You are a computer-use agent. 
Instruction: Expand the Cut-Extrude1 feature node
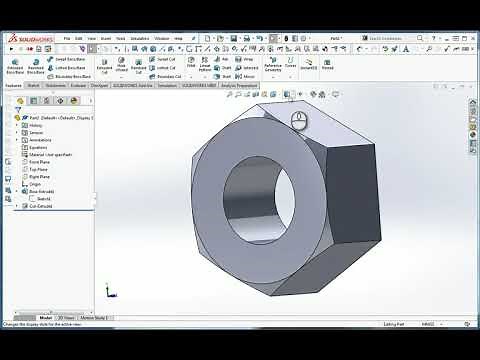[x=17, y=206]
